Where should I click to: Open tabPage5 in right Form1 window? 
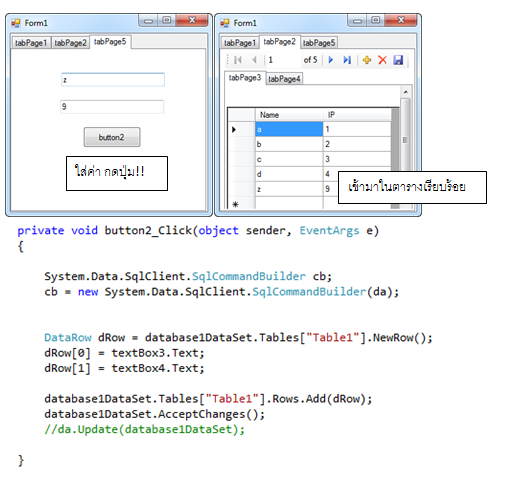(x=319, y=43)
